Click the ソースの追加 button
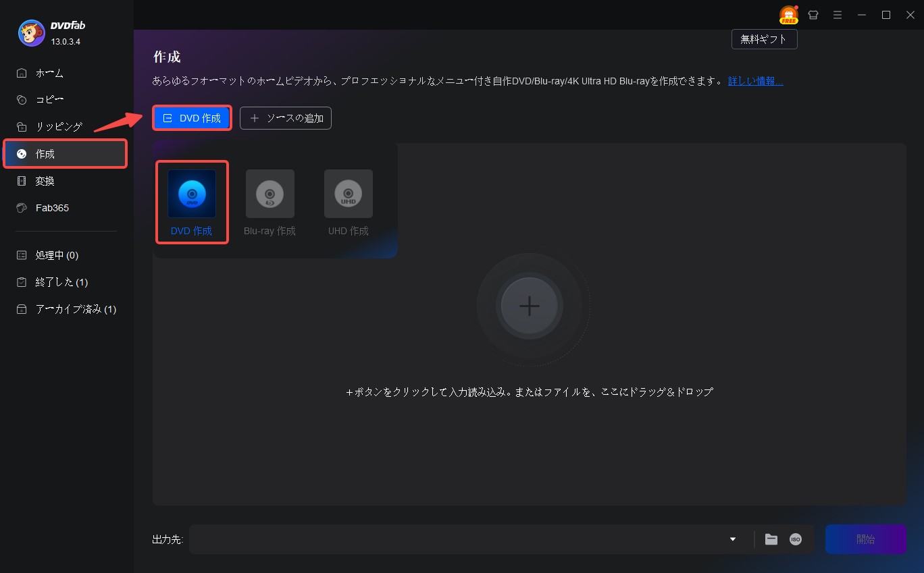Image resolution: width=924 pixels, height=573 pixels. pos(286,118)
